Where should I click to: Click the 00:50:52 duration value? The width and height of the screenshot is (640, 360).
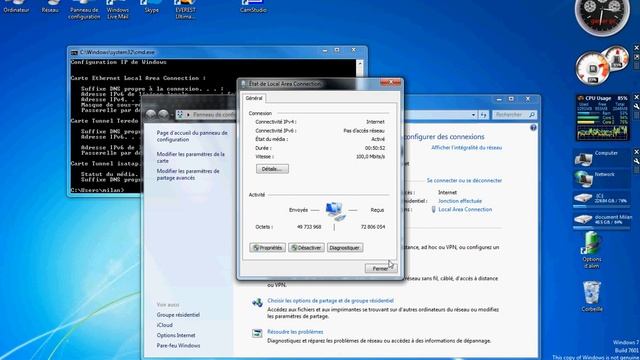coord(375,148)
